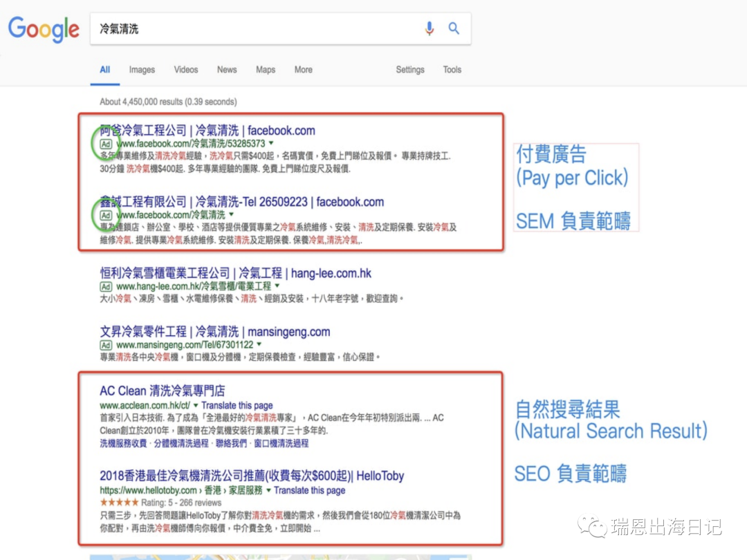Viewport: 747px width, 560px height.
Task: Expand arrow next to hellotoby.com breadcrumb
Action: pyautogui.click(x=268, y=490)
